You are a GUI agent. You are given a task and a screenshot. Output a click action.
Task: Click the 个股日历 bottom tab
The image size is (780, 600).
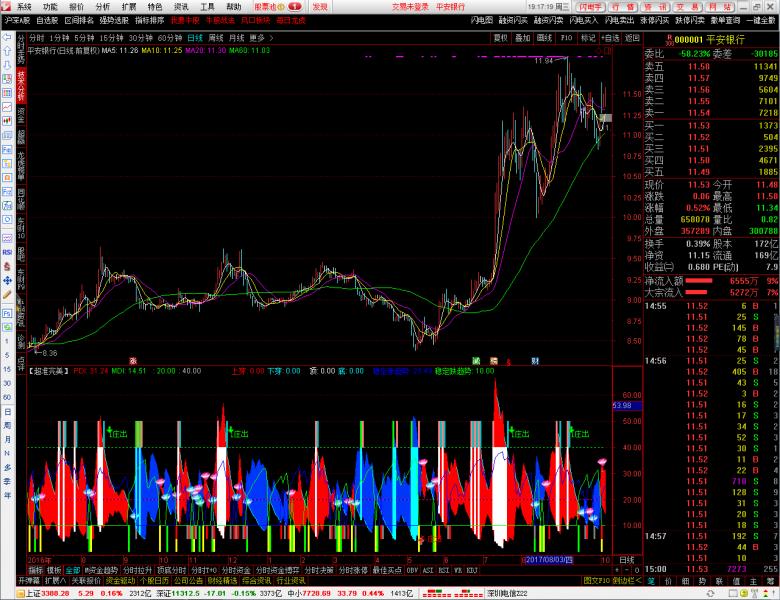coord(154,581)
